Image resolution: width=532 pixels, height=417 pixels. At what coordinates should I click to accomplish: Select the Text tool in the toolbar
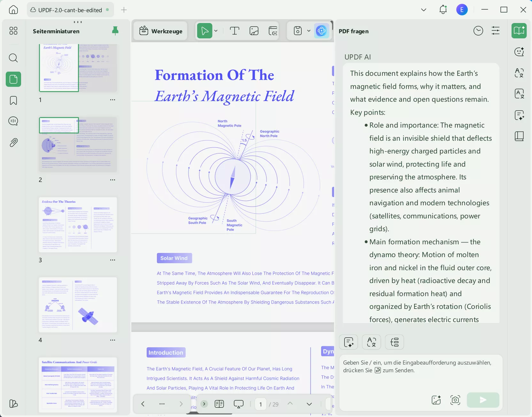point(235,31)
